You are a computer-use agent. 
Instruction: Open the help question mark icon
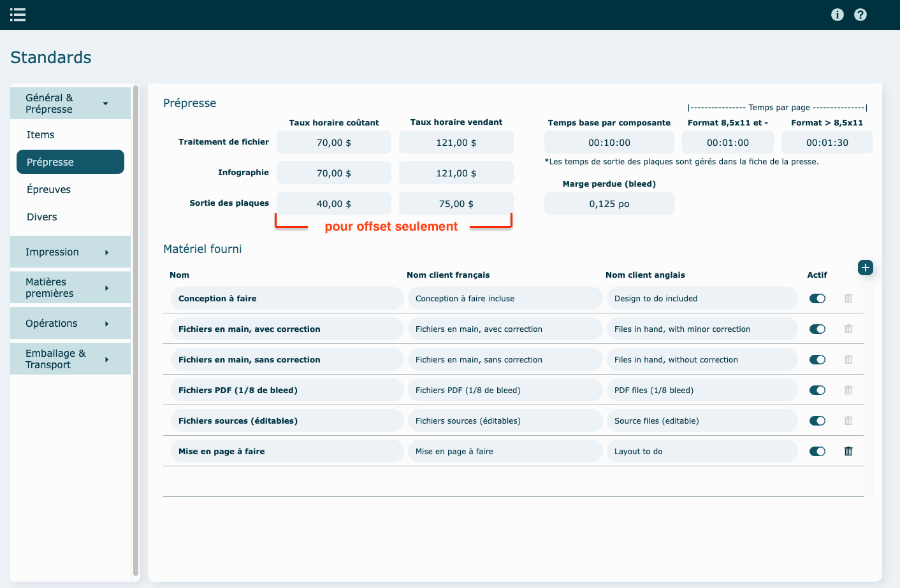pos(860,15)
